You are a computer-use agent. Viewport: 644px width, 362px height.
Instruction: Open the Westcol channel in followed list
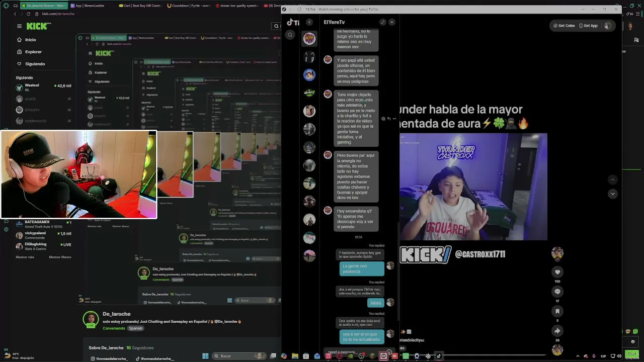pos(44,87)
